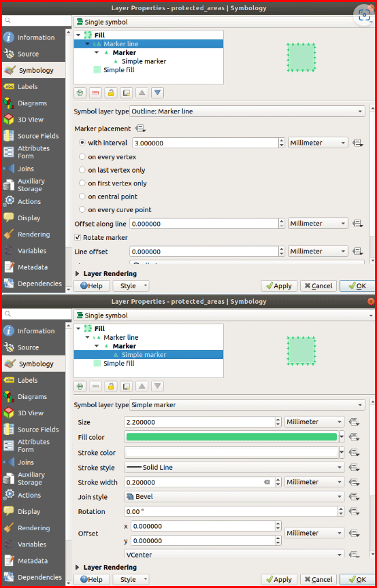Screen dimensions: 377x588
Task: Click the Size field showing 2.200000
Action: pos(200,422)
